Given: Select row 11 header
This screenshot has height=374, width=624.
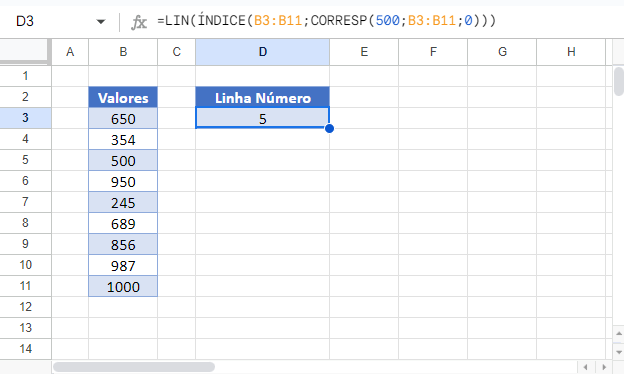Looking at the screenshot, I should click(25, 286).
